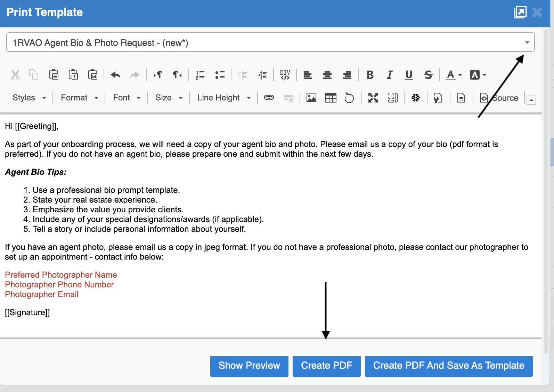Toggle Bold formatting

[370, 75]
